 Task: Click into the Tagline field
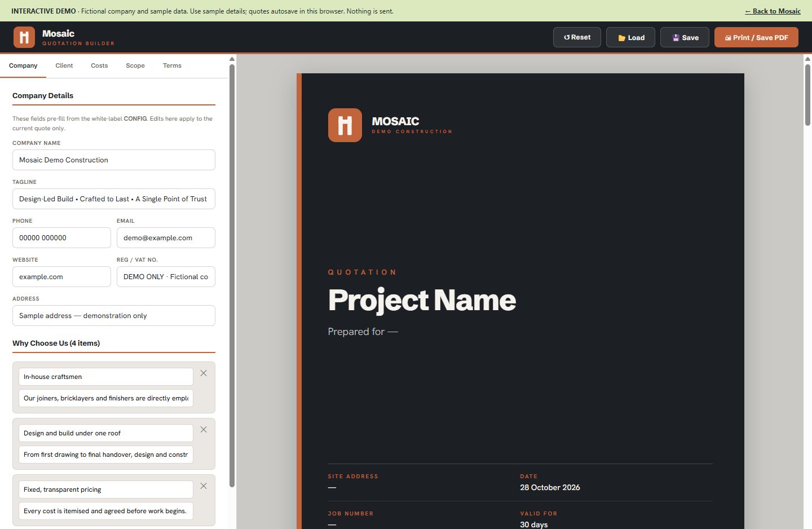tap(114, 199)
